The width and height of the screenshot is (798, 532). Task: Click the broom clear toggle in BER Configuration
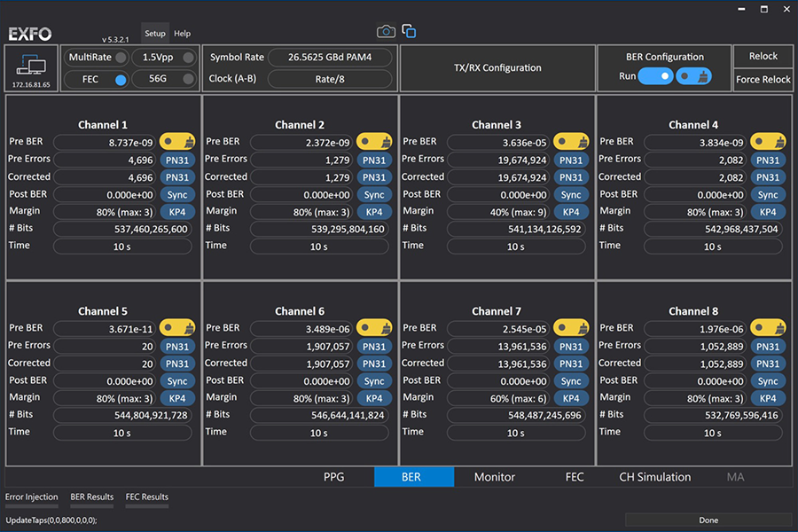tap(693, 76)
